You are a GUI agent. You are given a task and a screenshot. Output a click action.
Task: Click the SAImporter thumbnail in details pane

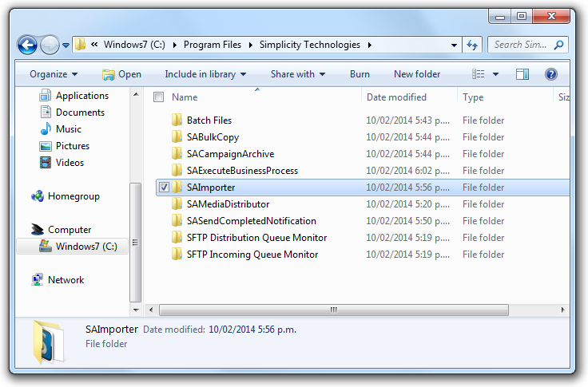[48, 342]
